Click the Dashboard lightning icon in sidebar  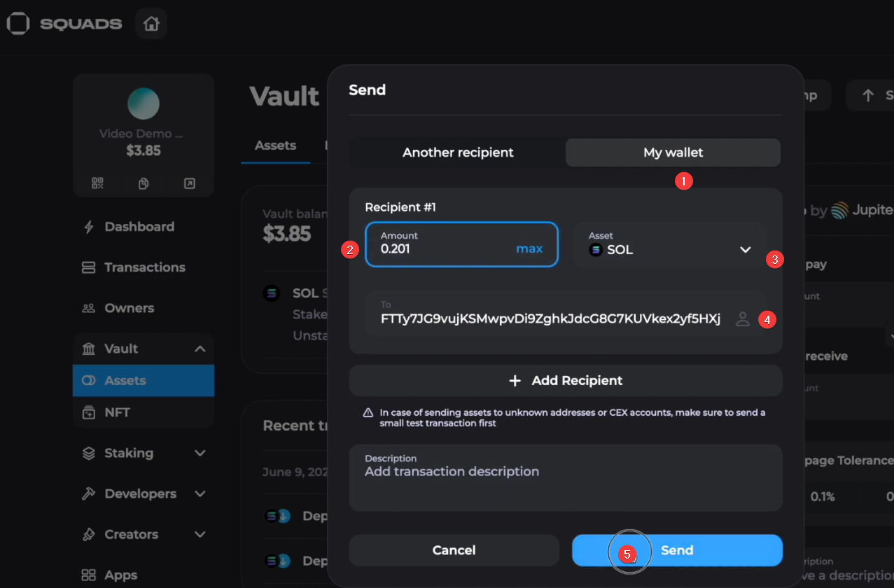[90, 226]
